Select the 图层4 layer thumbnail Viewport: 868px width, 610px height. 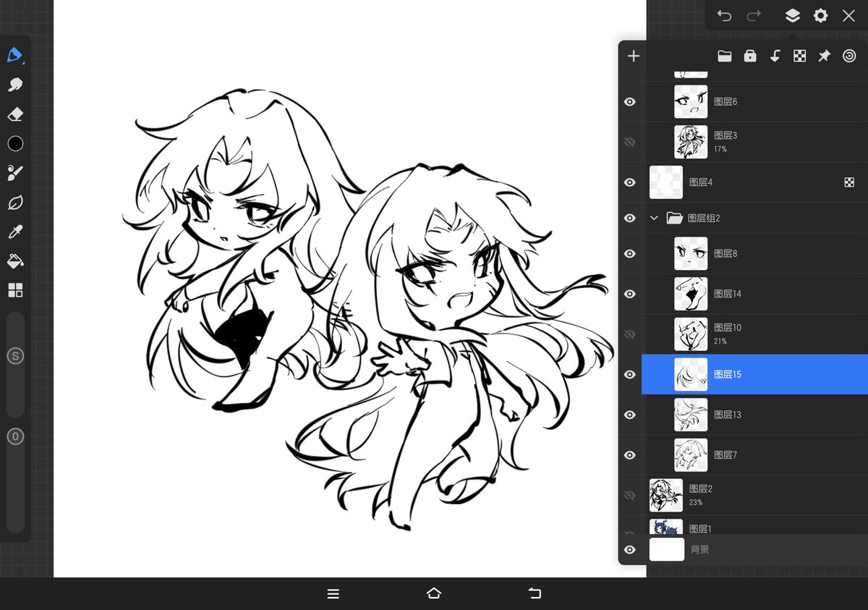(666, 182)
